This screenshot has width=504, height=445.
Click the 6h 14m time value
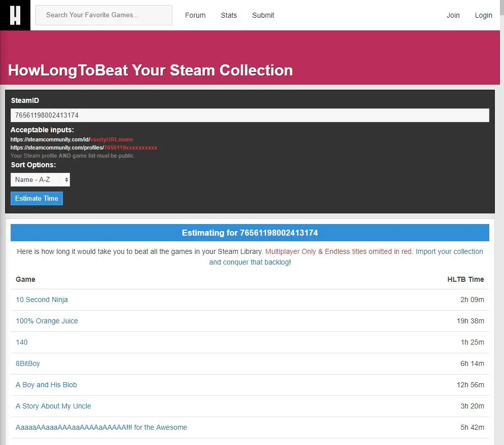click(472, 363)
